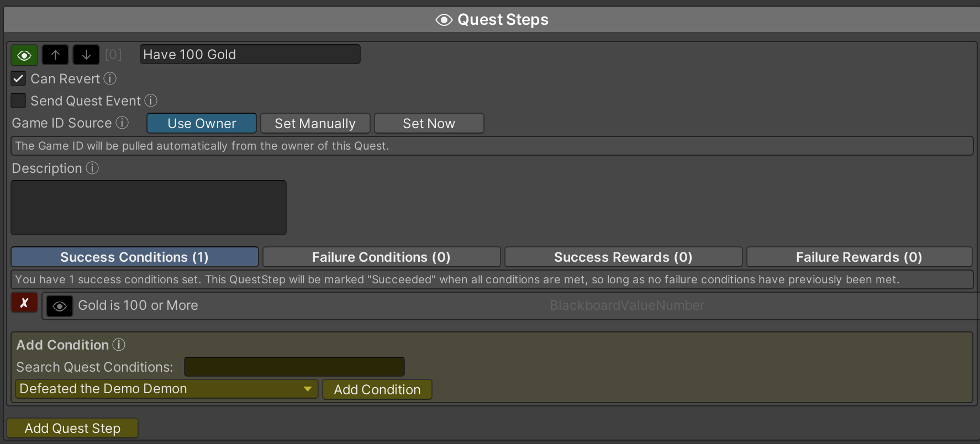This screenshot has height=444, width=980.
Task: Click the info icon beside Send Quest Event
Action: (x=151, y=101)
